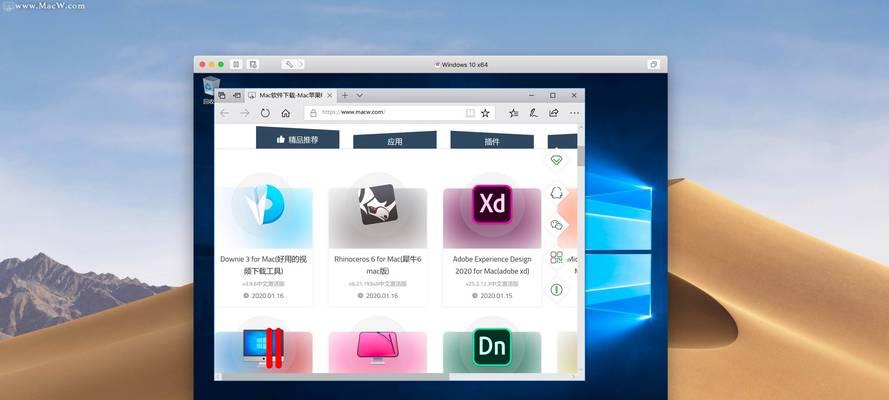Open Edge settings and more menu

tap(574, 113)
